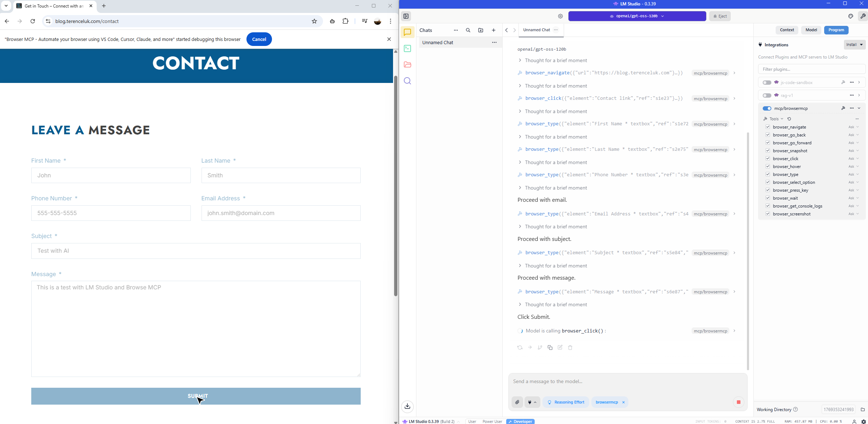Bookmark the page with the star icon

[314, 21]
